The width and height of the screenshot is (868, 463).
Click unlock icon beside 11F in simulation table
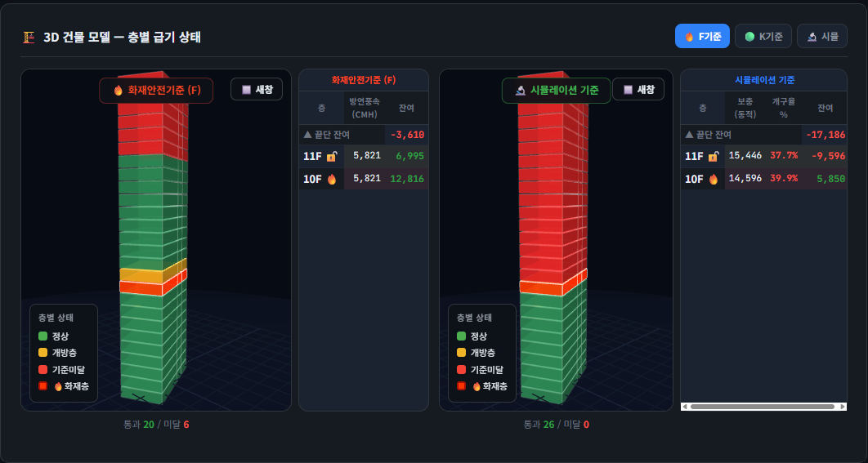tap(713, 157)
